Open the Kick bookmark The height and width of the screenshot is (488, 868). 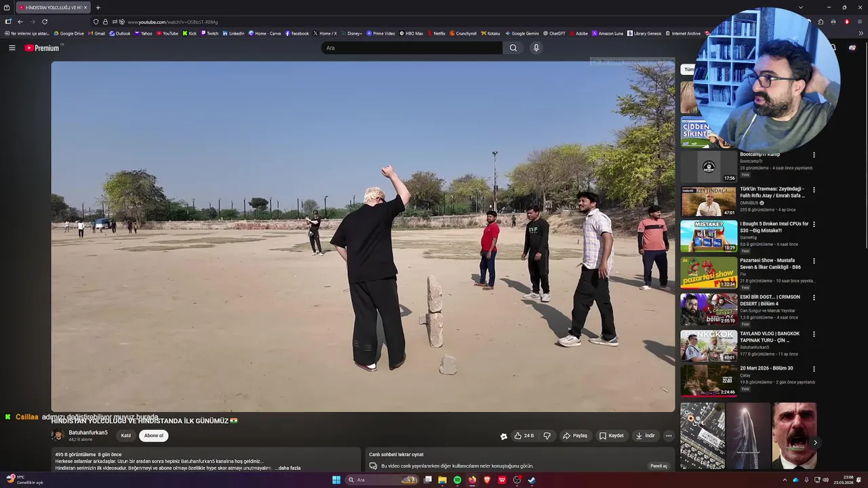click(x=189, y=33)
